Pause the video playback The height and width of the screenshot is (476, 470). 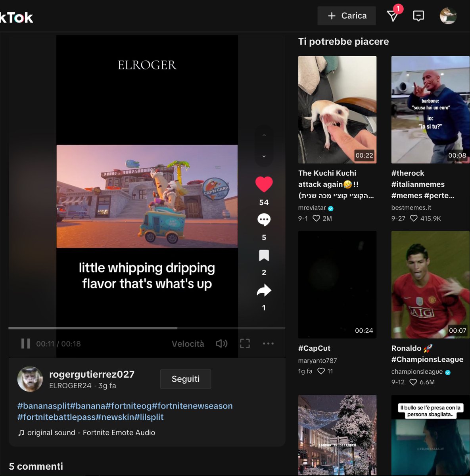(x=25, y=344)
